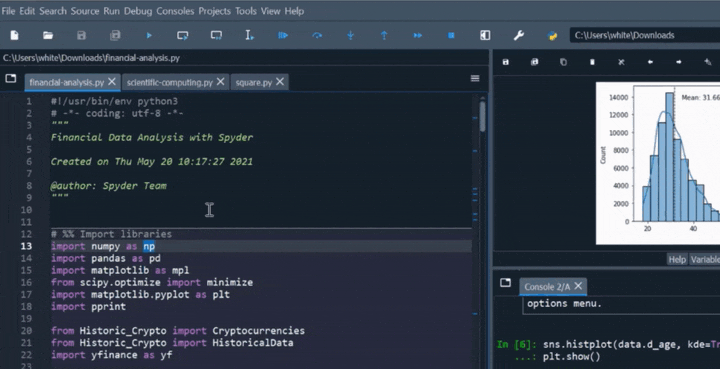Continue execution until next breakpoint
Viewport: 720px width, 369px height.
[417, 35]
